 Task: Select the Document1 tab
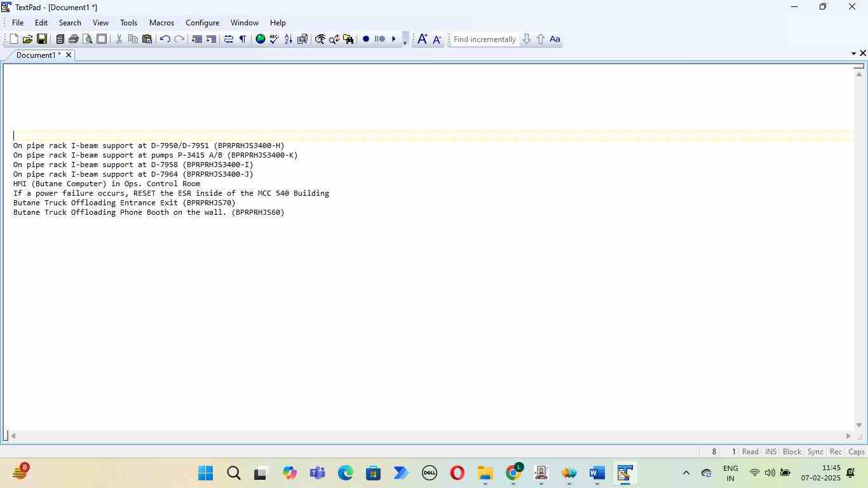click(x=38, y=55)
